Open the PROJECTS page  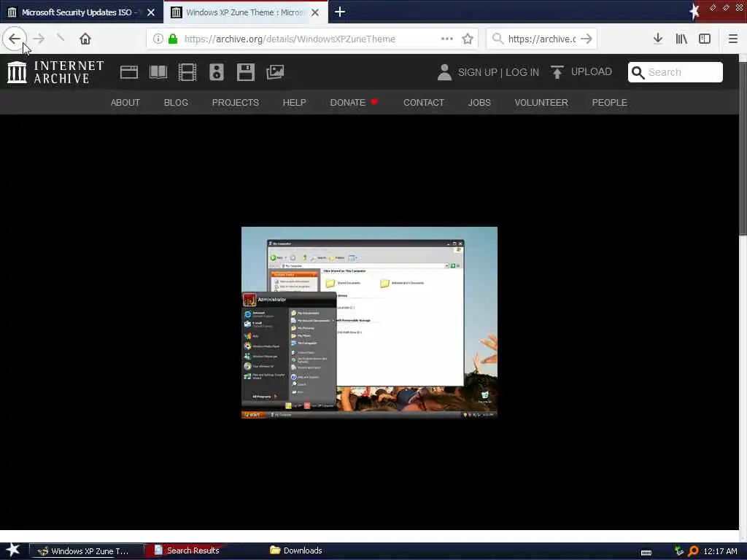[x=236, y=103]
